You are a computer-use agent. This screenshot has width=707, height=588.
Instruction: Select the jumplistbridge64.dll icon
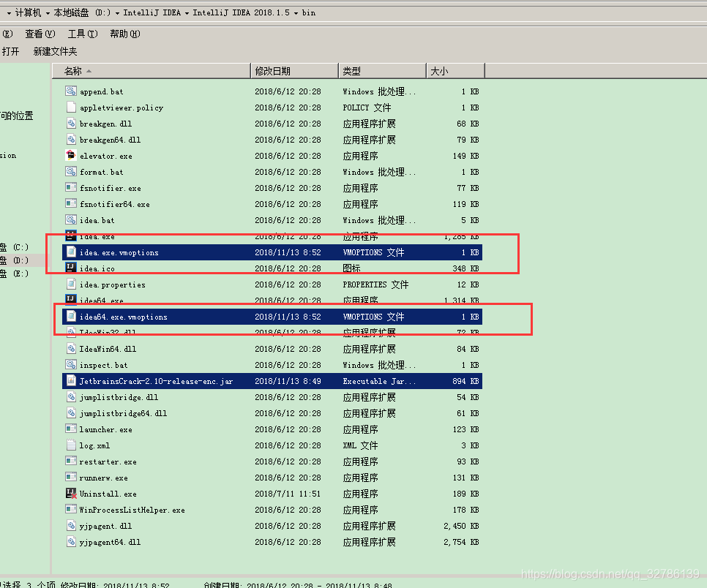(x=71, y=413)
